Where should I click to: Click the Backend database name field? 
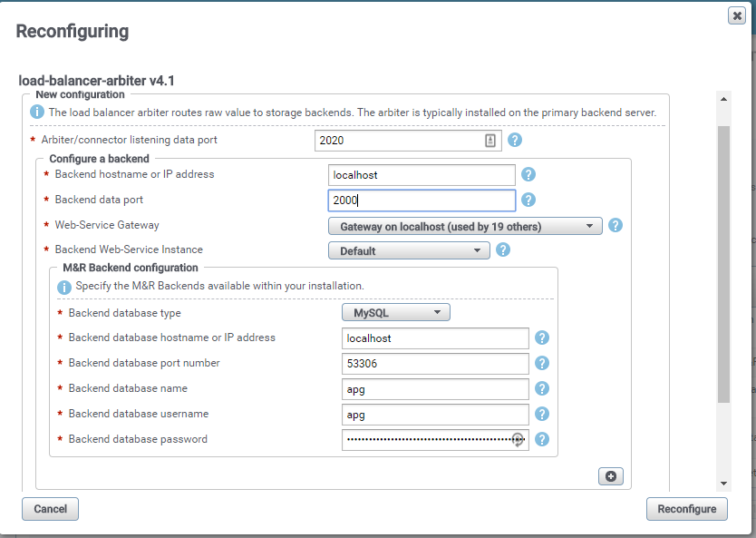pyautogui.click(x=435, y=389)
